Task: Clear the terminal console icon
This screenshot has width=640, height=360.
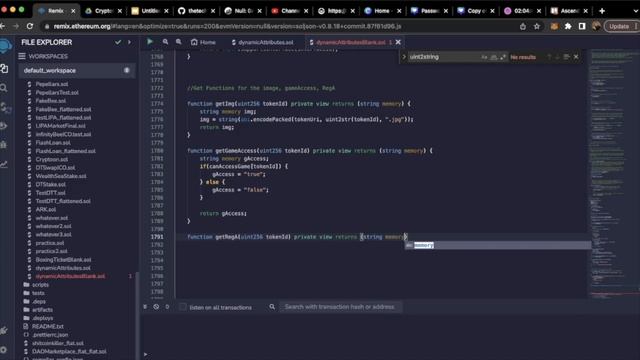Action: click(156, 307)
